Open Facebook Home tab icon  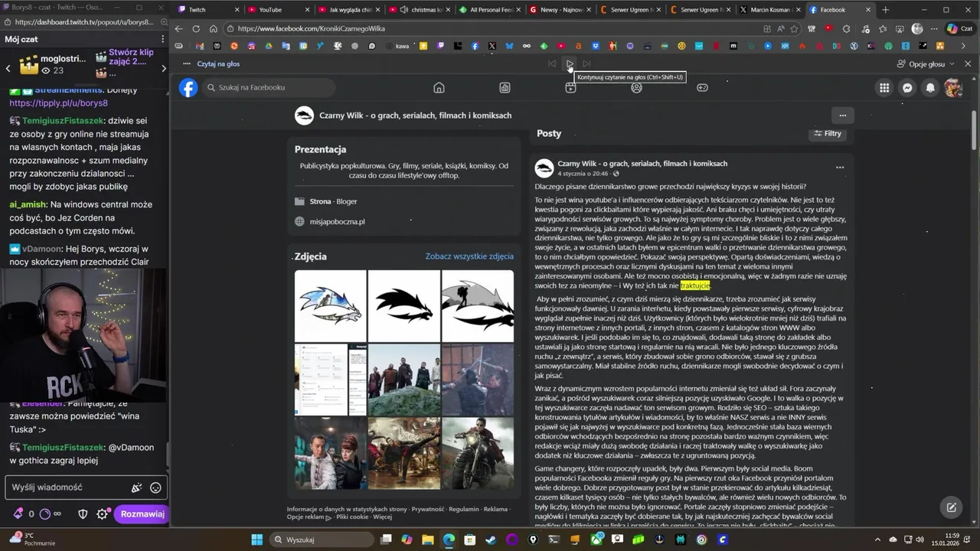pyautogui.click(x=439, y=87)
